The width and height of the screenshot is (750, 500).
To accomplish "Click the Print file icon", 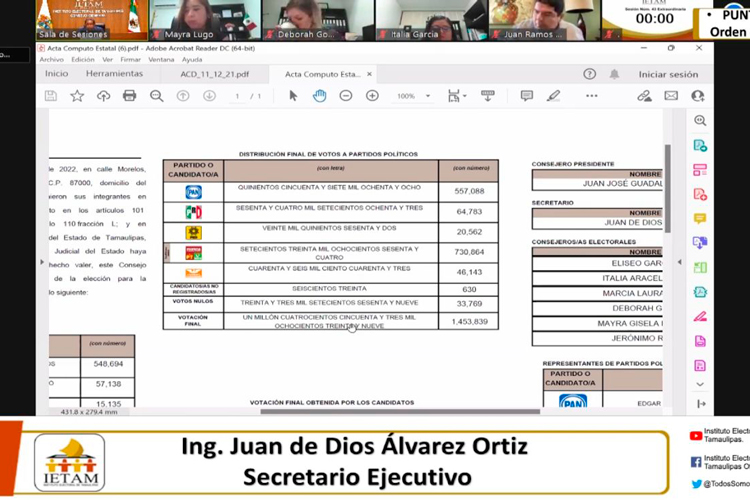I will pos(129,96).
